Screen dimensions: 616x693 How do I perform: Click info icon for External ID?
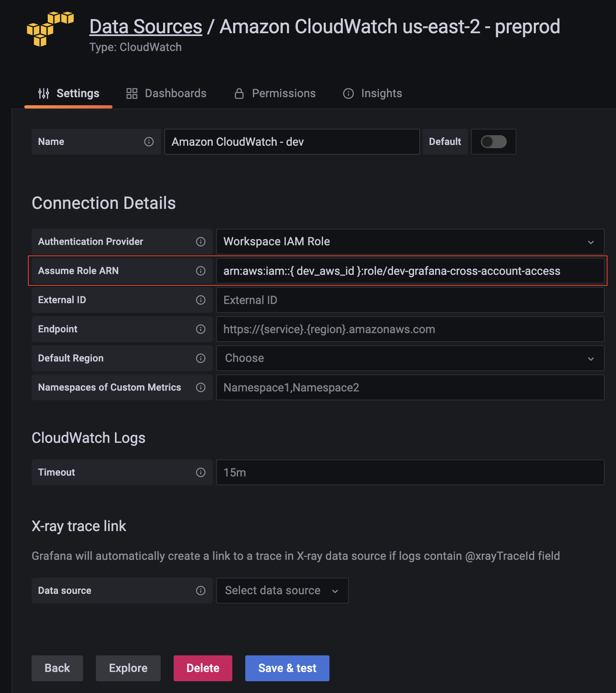pyautogui.click(x=201, y=300)
